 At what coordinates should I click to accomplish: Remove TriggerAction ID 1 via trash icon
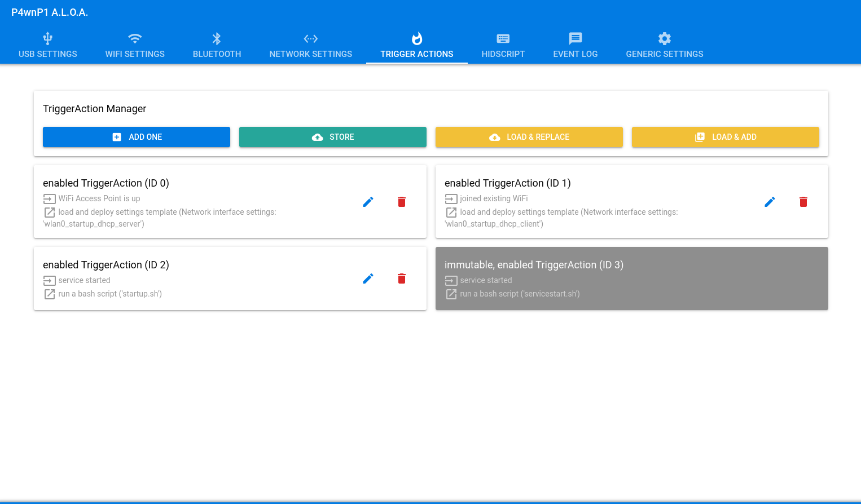click(803, 202)
